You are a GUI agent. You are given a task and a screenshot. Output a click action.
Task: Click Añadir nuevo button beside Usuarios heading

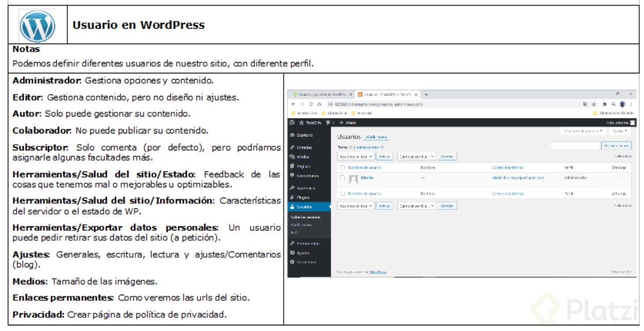pos(376,137)
